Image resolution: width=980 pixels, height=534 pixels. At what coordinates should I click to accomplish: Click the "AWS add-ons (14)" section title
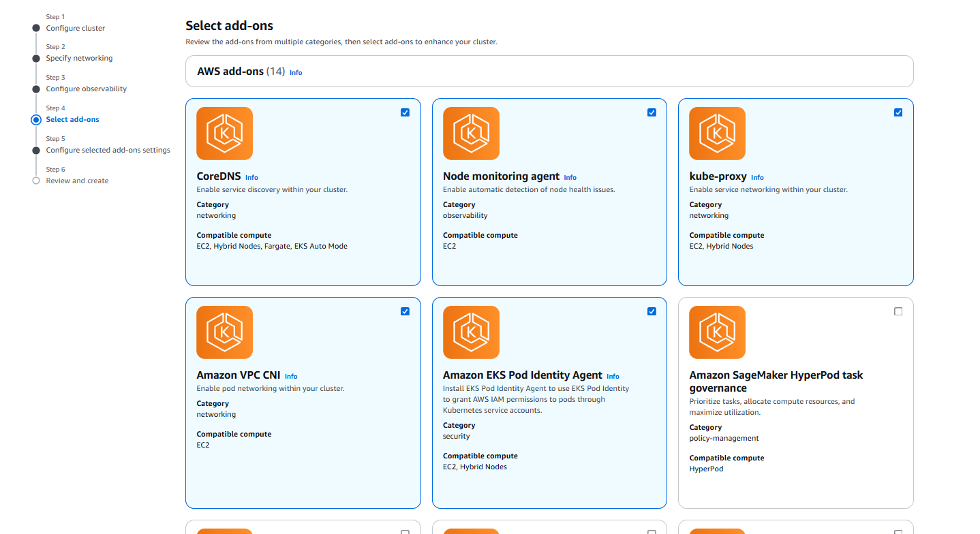(x=241, y=71)
